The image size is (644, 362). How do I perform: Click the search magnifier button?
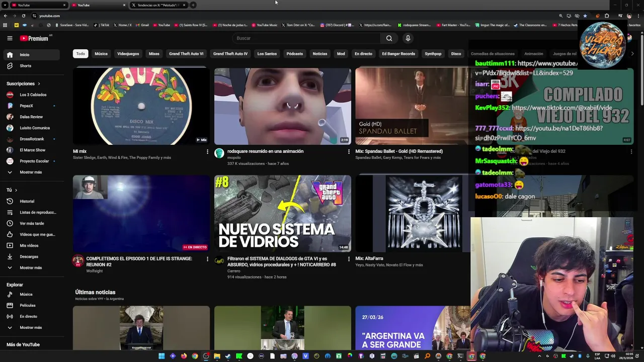[389, 38]
